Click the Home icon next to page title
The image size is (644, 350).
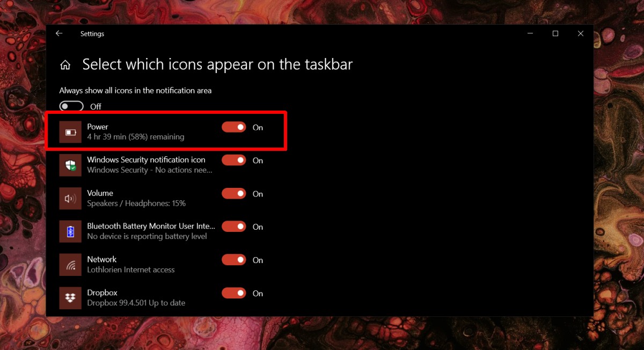(65, 64)
